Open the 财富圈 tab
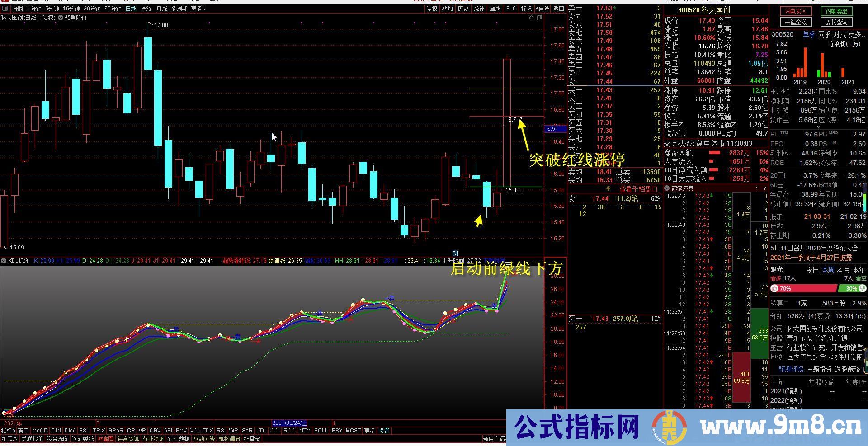Image resolution: width=868 pixels, height=446 pixels. pyautogui.click(x=105, y=439)
